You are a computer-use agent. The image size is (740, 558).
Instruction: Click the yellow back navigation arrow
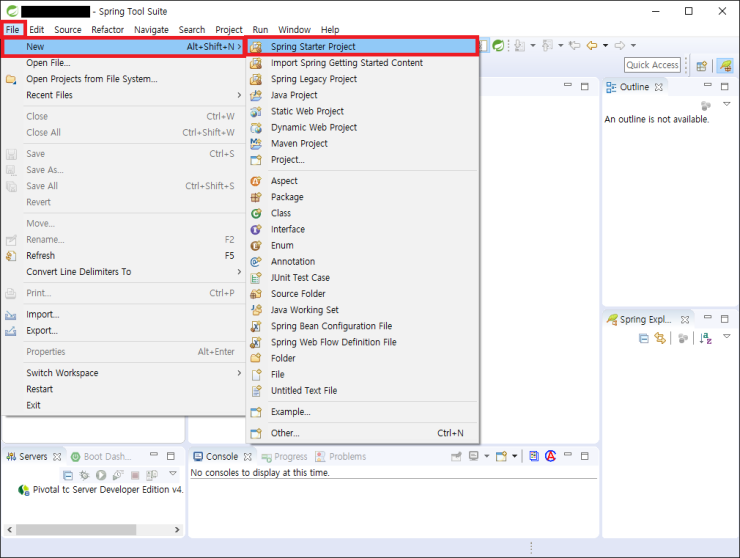tap(592, 45)
